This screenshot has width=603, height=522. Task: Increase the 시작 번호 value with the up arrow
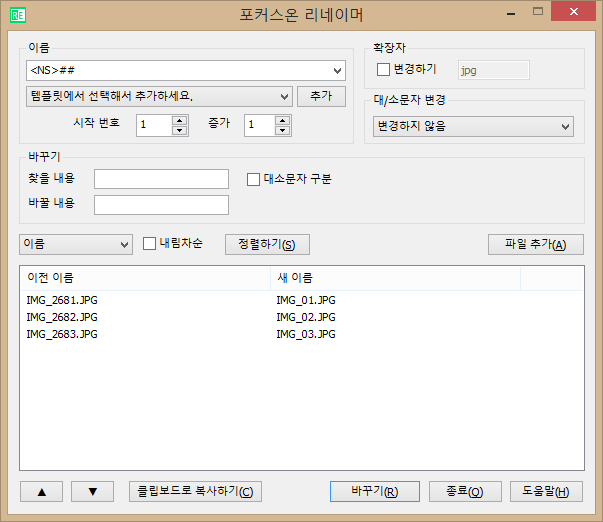[180, 120]
